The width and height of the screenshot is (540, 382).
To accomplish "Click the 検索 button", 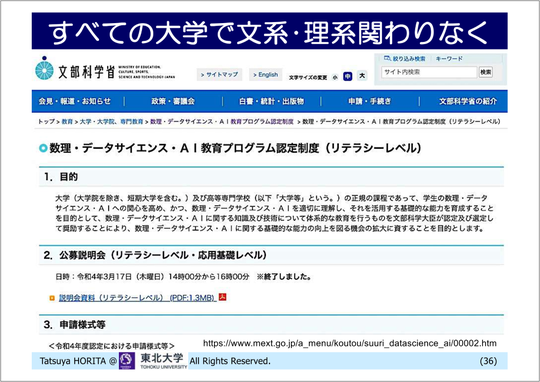I will pos(486,72).
